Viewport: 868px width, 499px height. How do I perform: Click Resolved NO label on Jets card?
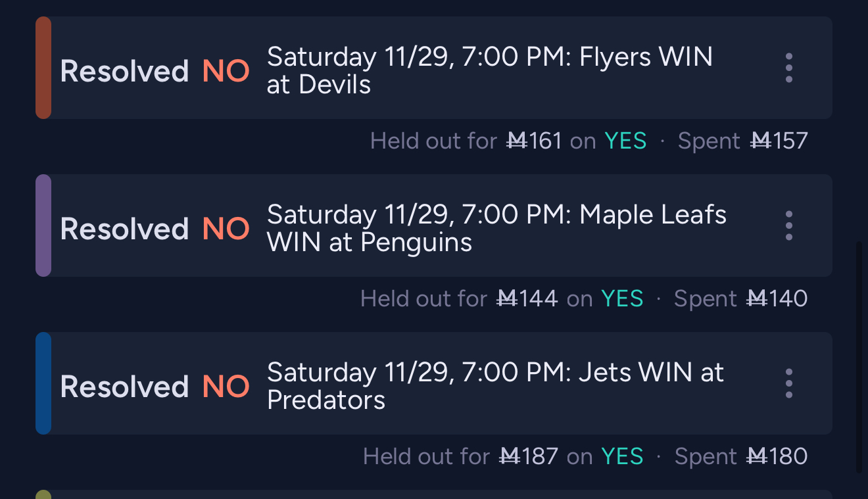pos(155,387)
